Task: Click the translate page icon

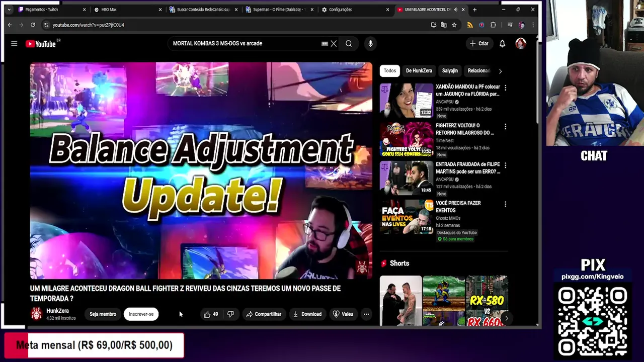Action: 444,25
